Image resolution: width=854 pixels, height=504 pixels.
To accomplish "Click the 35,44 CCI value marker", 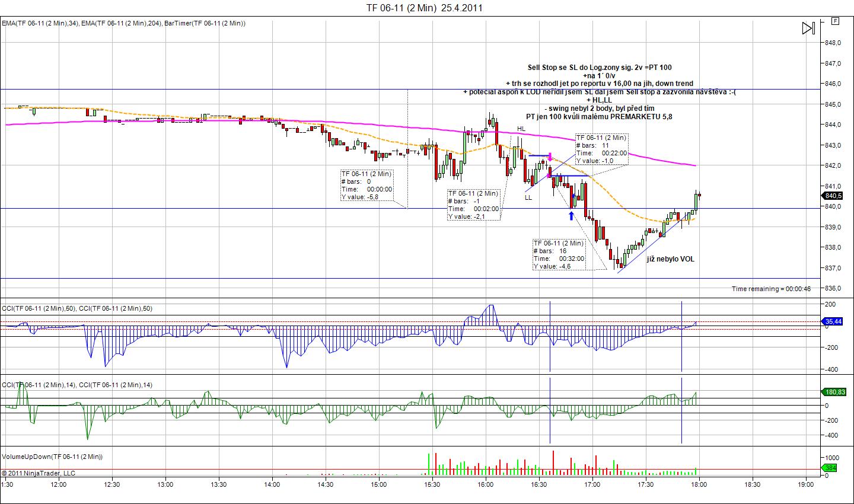I will coord(833,322).
